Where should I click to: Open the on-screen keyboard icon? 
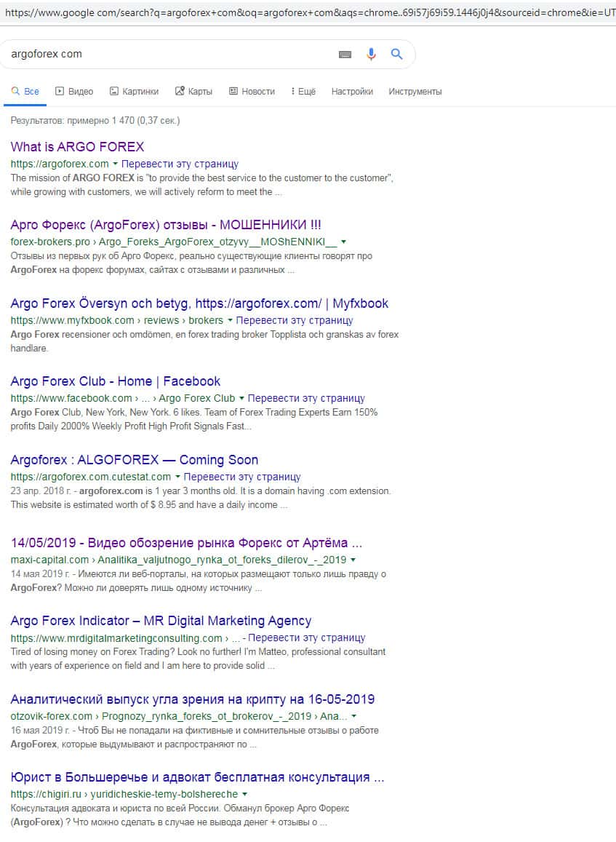345,55
